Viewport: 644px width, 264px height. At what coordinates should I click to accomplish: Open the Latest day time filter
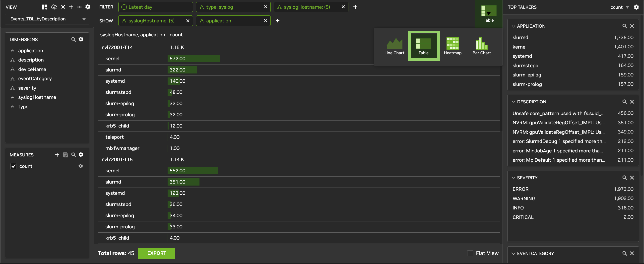pyautogui.click(x=155, y=7)
